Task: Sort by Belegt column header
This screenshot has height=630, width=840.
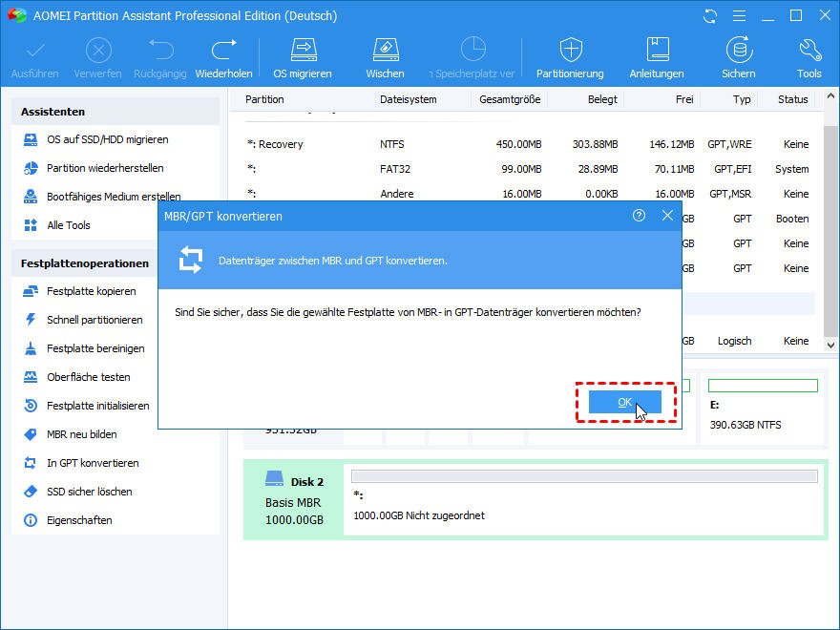Action: click(x=602, y=99)
